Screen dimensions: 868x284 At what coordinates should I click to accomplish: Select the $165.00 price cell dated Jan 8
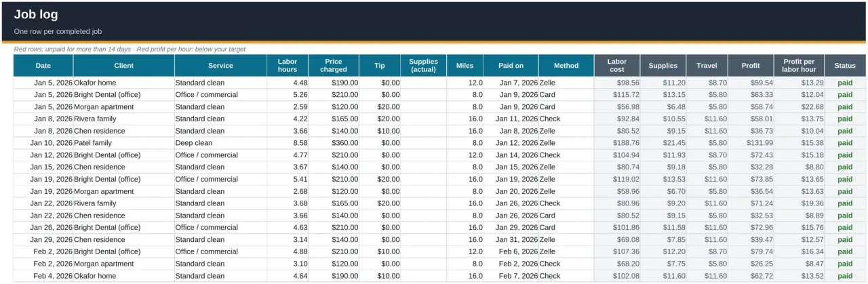coord(334,119)
